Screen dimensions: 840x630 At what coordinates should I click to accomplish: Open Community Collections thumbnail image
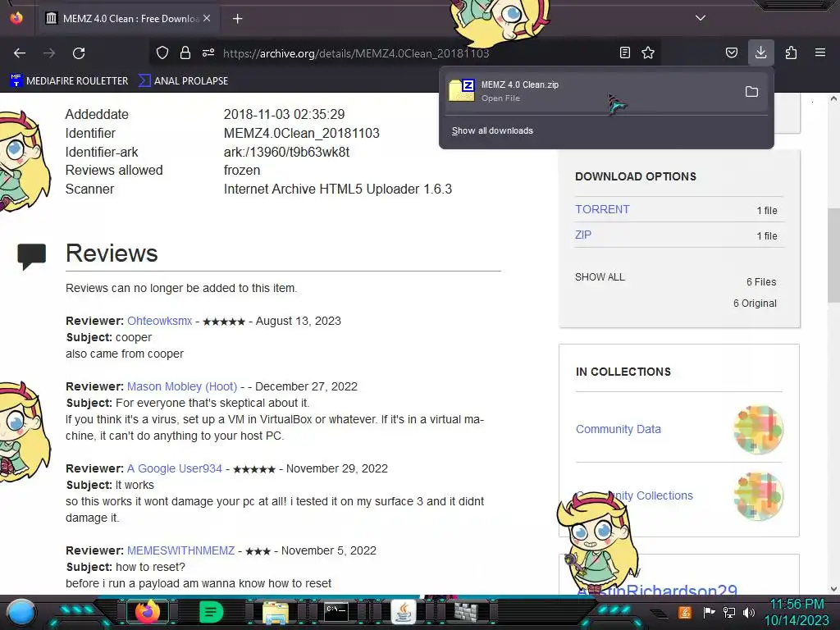click(x=758, y=496)
